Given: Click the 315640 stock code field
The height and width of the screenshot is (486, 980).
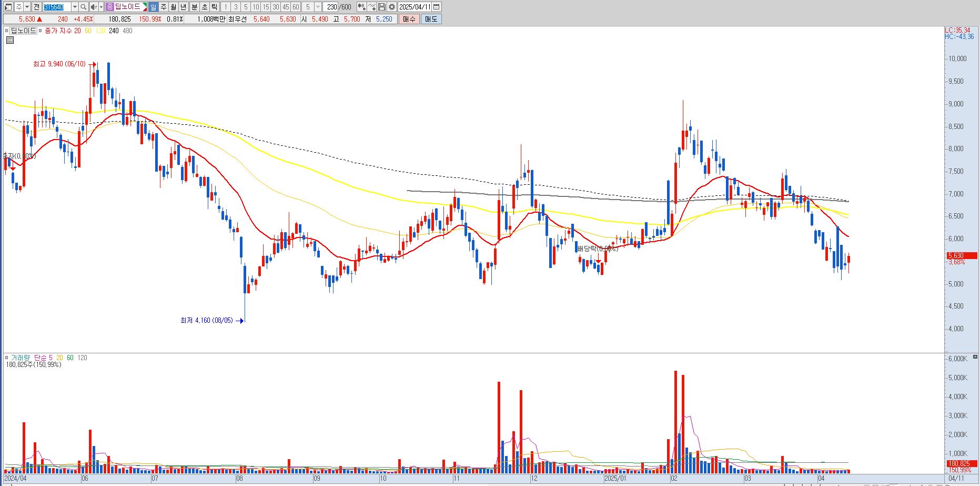Looking at the screenshot, I should [x=57, y=7].
